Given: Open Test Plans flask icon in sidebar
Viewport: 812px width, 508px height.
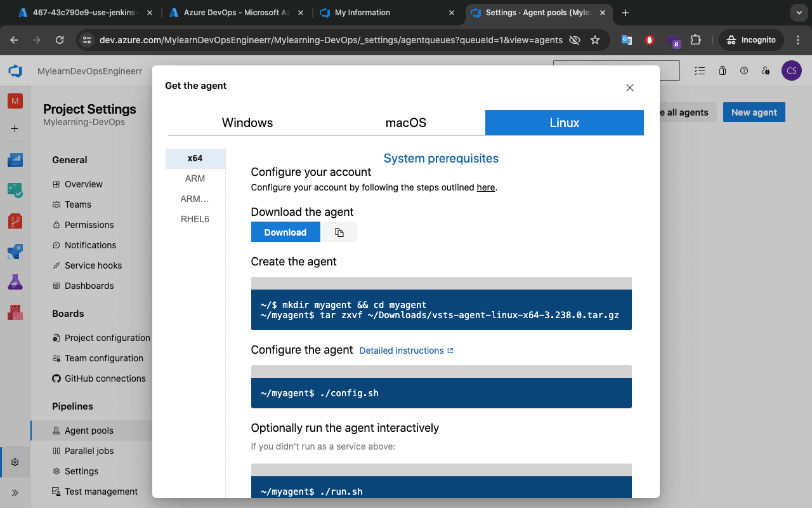Looking at the screenshot, I should coord(15,282).
